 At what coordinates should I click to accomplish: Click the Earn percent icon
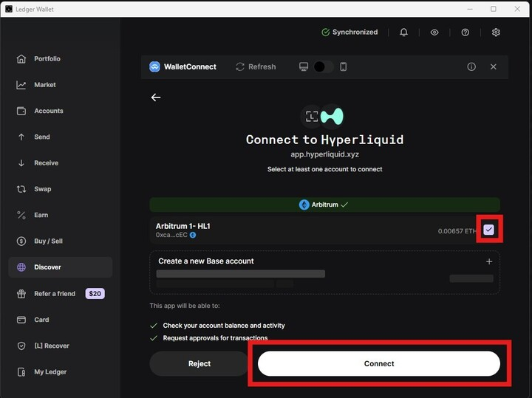(21, 215)
